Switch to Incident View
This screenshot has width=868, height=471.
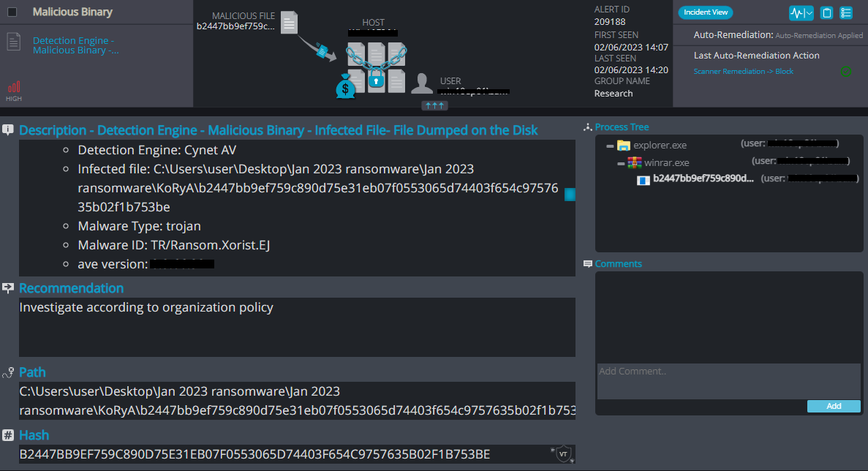coord(705,12)
